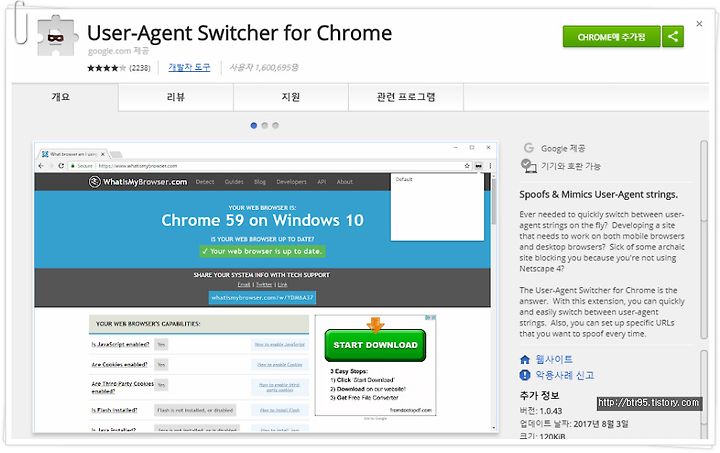Open the 웹사이트 link
720x453 pixels.
click(554, 359)
